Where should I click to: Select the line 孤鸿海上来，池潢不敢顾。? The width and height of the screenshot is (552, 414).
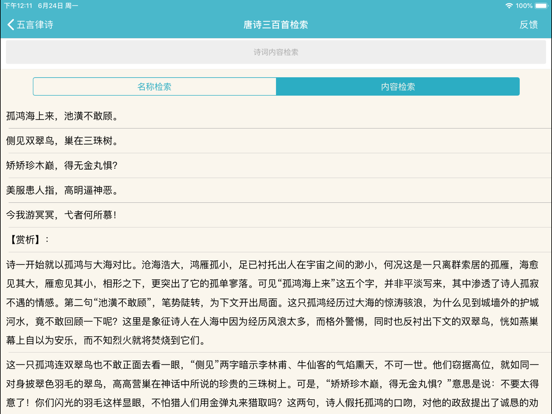point(276,116)
